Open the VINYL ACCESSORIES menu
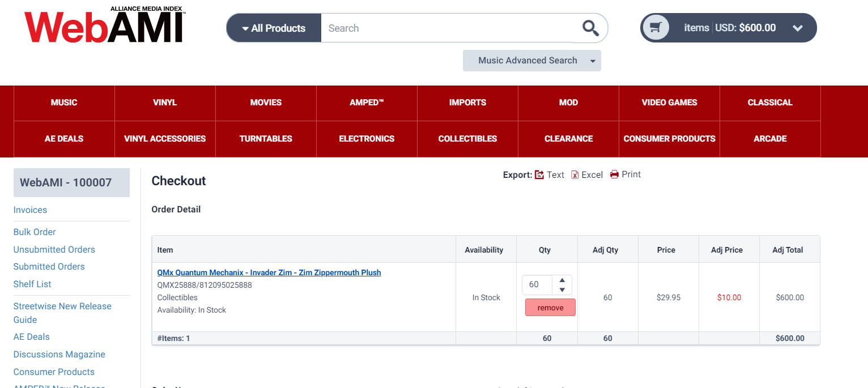 165,139
